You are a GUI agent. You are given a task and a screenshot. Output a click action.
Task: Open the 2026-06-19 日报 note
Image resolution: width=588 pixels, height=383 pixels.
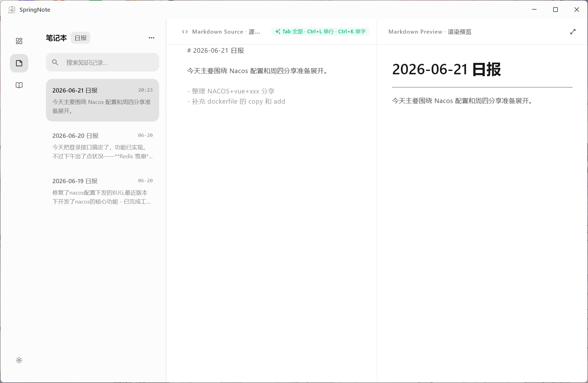103,191
